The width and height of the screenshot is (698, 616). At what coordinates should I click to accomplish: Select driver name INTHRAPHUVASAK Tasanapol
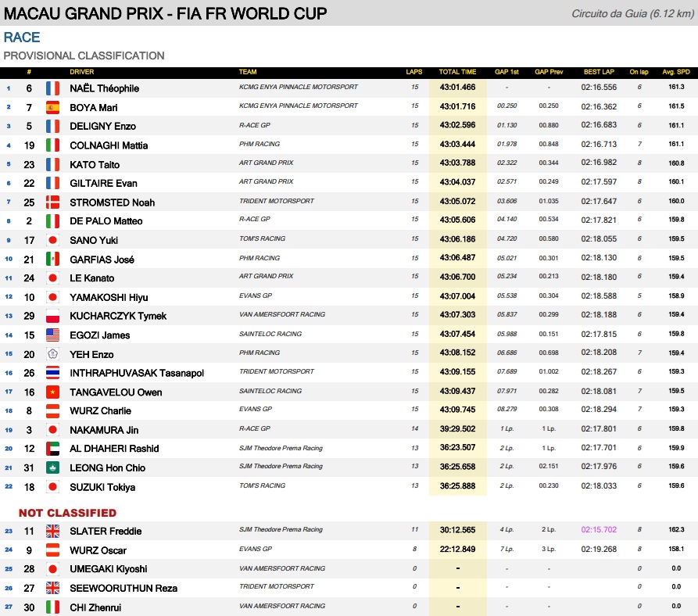pos(137,373)
